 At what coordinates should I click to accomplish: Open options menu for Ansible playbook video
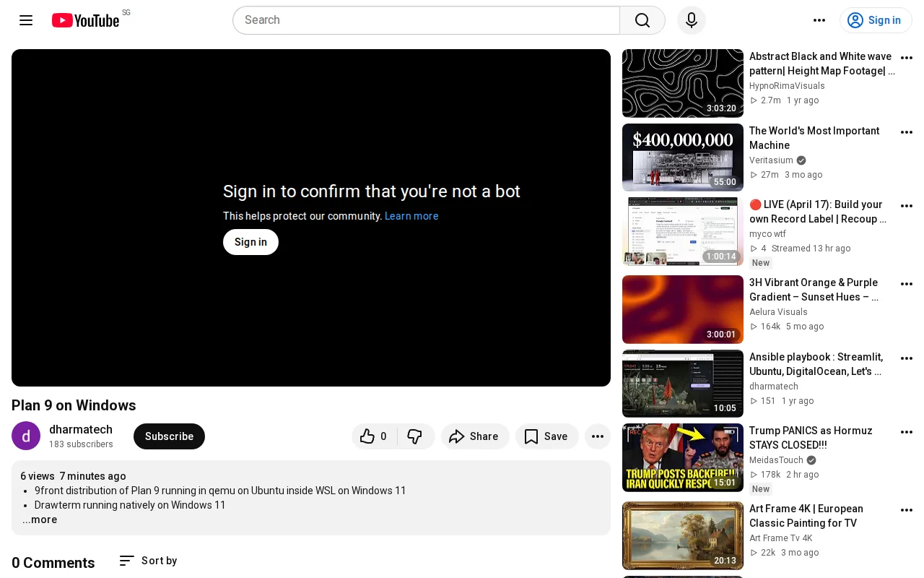(907, 358)
